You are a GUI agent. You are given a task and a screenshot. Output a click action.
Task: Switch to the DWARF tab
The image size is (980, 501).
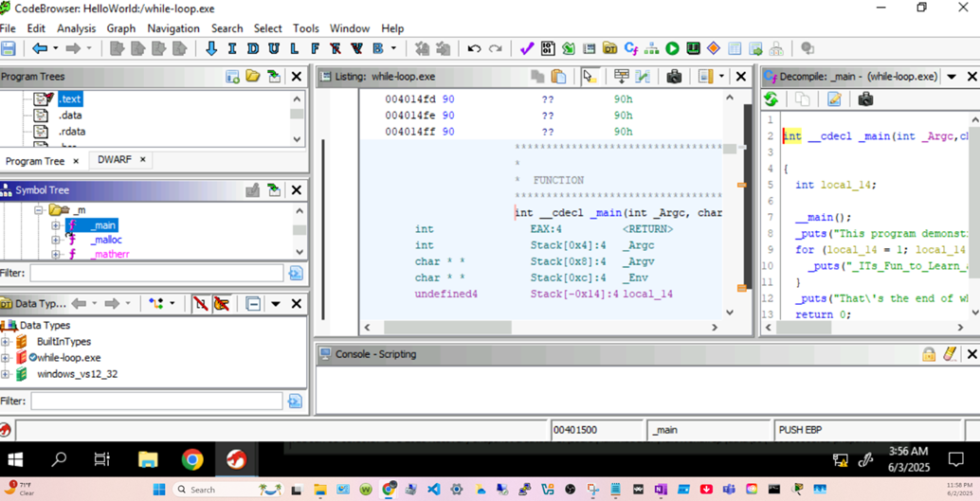tap(115, 160)
